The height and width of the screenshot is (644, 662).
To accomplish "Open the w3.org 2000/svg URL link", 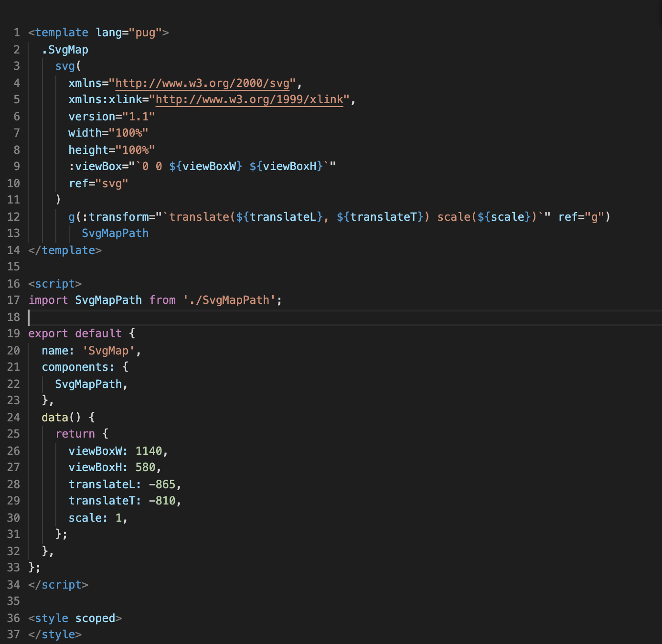I will pos(203,83).
